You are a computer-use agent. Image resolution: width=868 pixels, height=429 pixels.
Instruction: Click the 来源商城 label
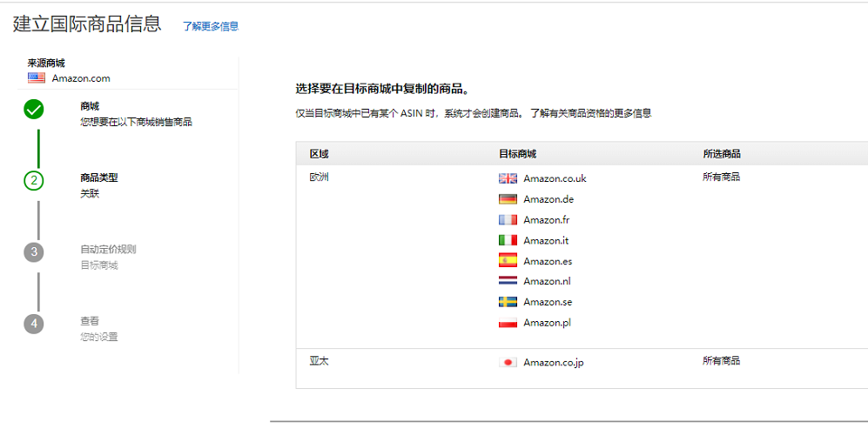point(46,64)
